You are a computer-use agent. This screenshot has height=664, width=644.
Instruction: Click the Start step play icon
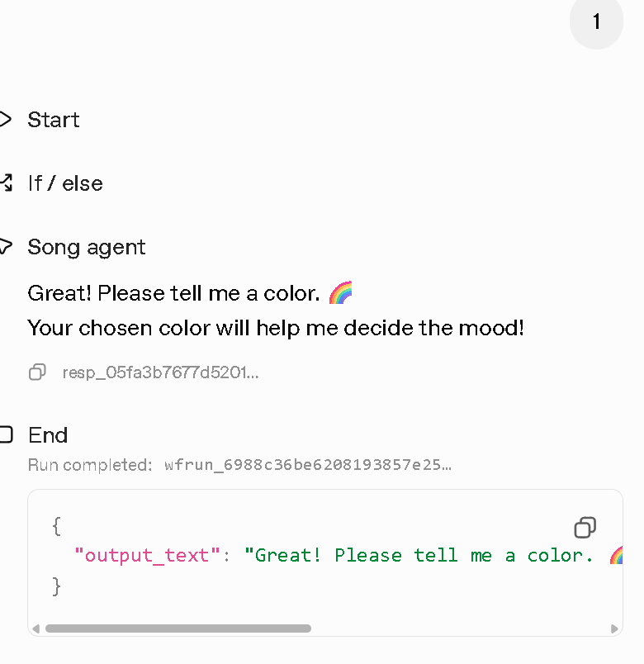pos(5,120)
